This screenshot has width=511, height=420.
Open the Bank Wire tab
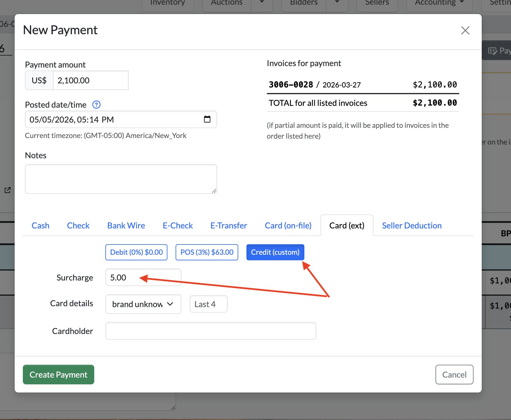click(126, 226)
